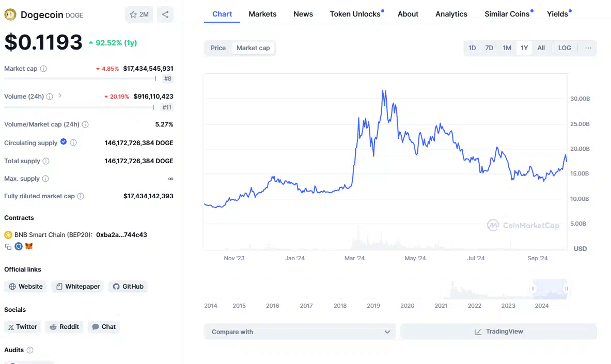The image size is (611, 364).
Task: Click the Dogecoin coin logo
Action: (10, 15)
